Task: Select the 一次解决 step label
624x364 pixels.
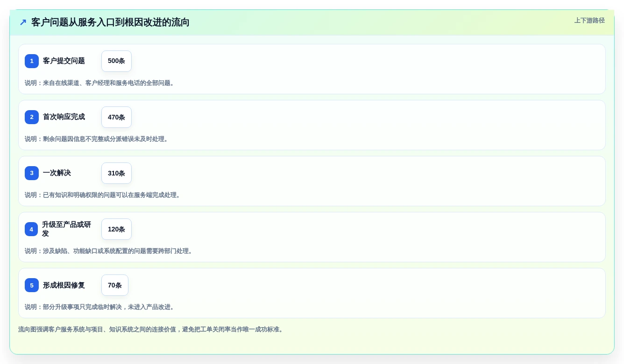Action: point(57,173)
